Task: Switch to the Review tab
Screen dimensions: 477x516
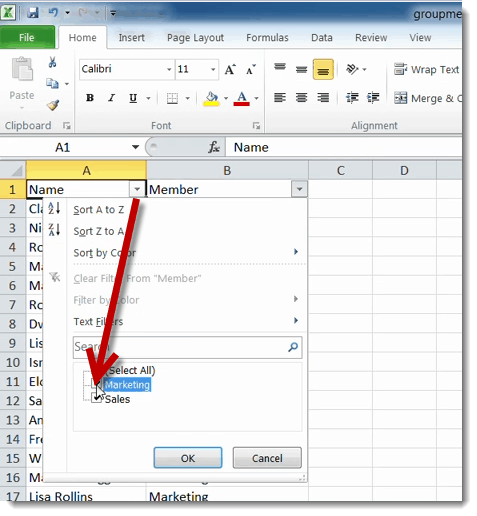Action: pyautogui.click(x=371, y=37)
